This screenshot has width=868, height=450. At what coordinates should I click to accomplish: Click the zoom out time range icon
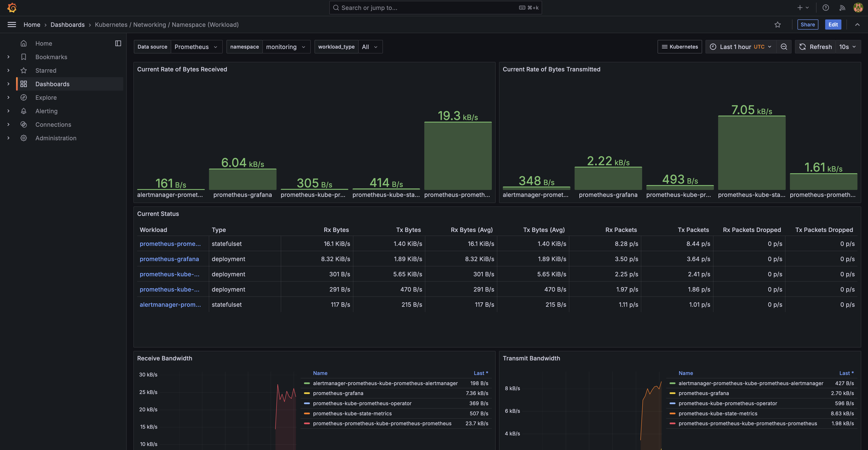(x=784, y=47)
